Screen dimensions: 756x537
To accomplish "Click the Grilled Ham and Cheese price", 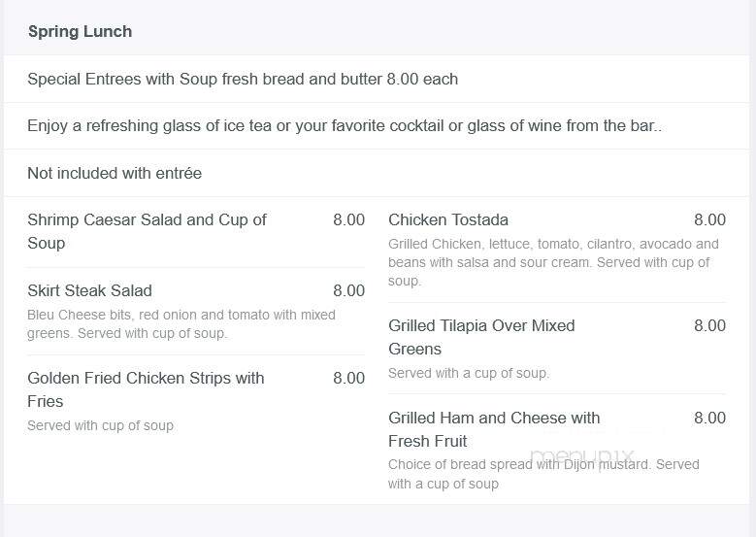I will coord(709,418).
